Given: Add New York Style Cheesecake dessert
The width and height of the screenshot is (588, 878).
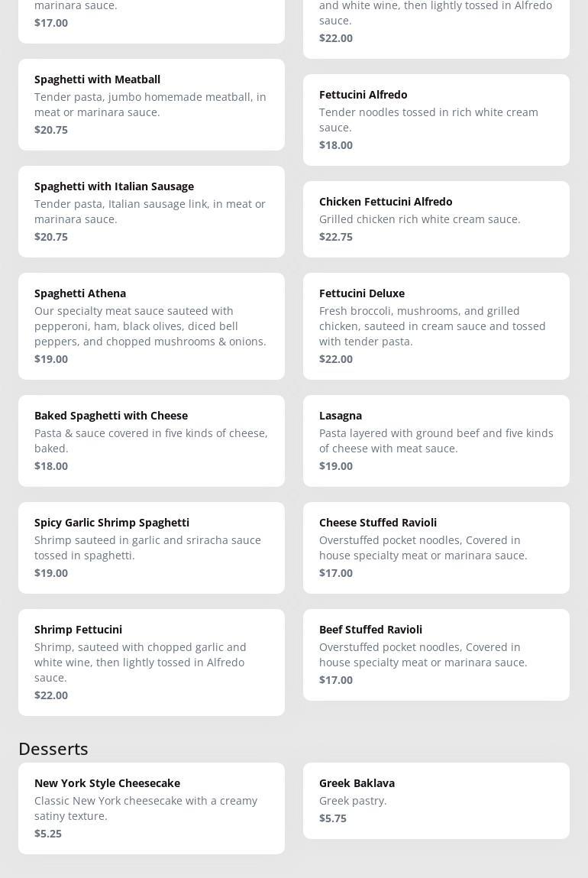Looking at the screenshot, I should 151,808.
